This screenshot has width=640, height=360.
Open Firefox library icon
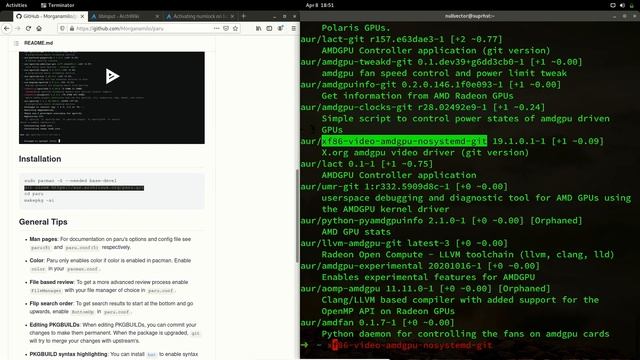pos(258,29)
